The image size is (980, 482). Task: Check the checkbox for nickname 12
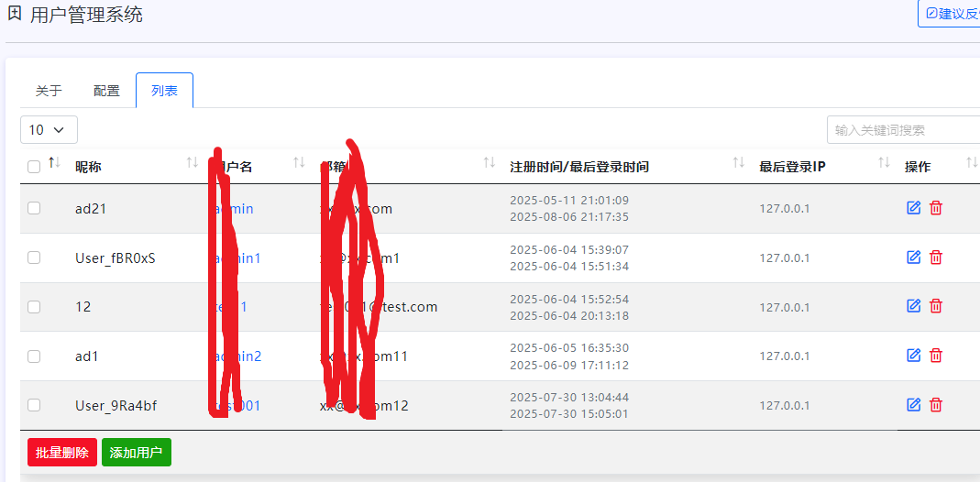tap(34, 307)
